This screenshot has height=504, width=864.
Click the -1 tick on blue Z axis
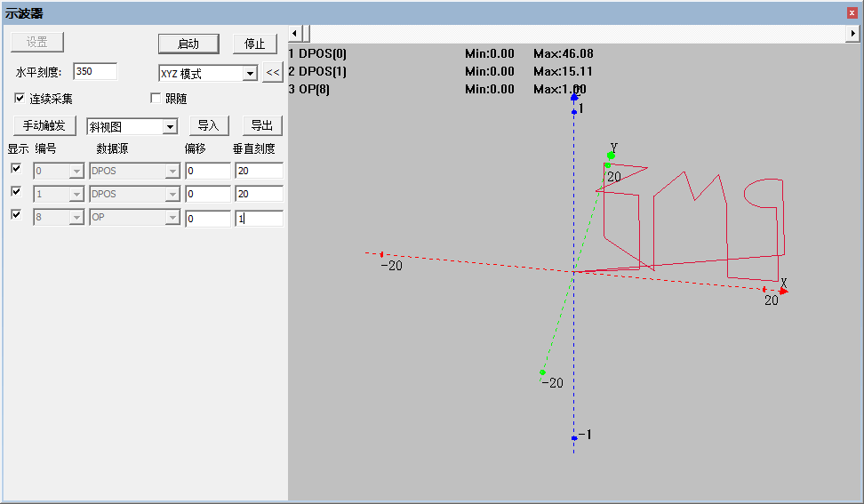574,438
